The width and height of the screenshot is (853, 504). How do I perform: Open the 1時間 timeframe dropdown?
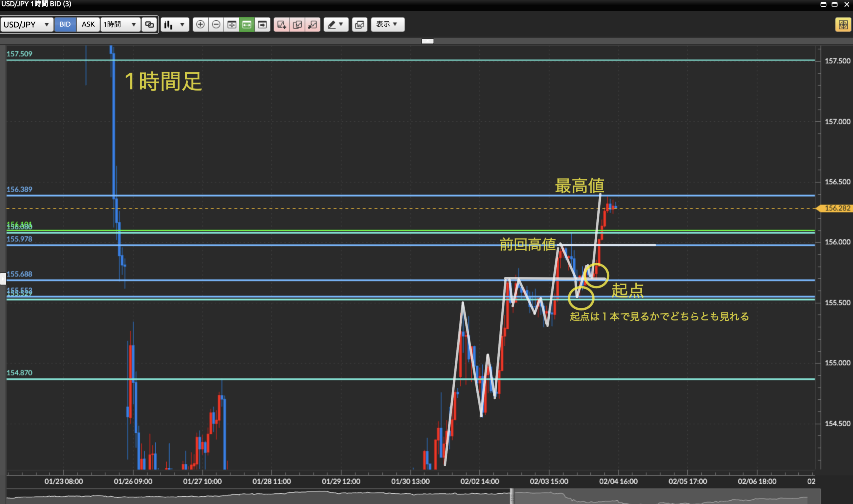120,24
